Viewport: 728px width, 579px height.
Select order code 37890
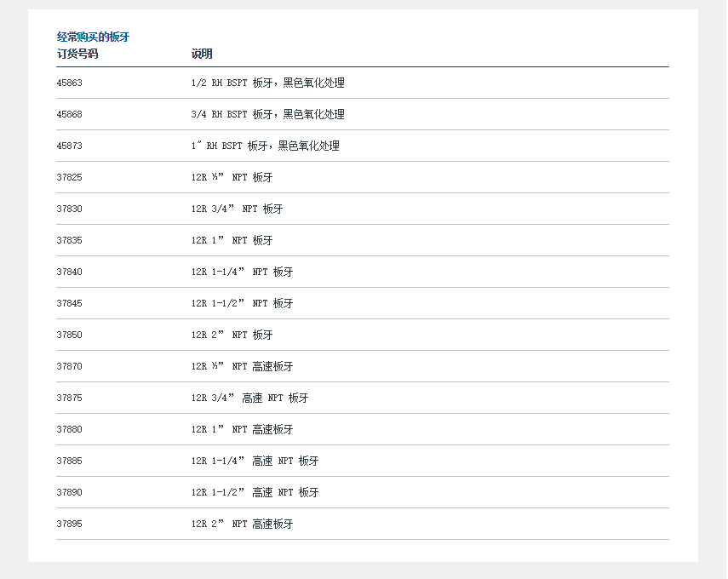(x=70, y=493)
